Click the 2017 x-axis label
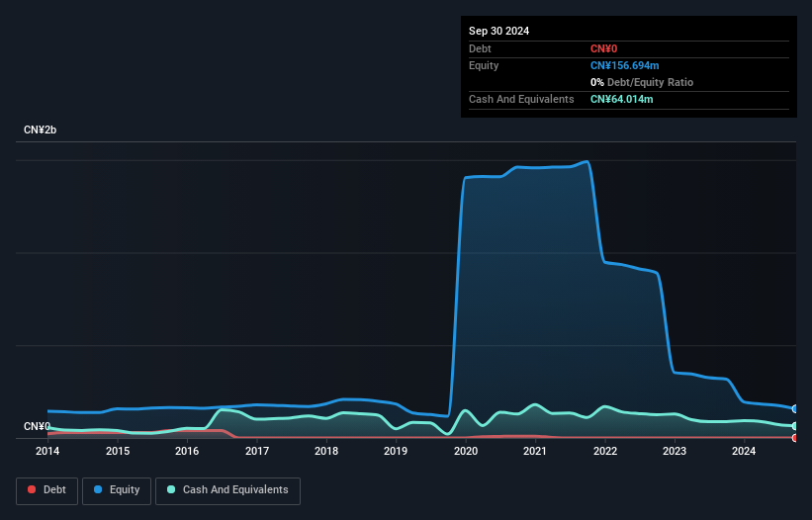This screenshot has width=812, height=520. [x=257, y=451]
